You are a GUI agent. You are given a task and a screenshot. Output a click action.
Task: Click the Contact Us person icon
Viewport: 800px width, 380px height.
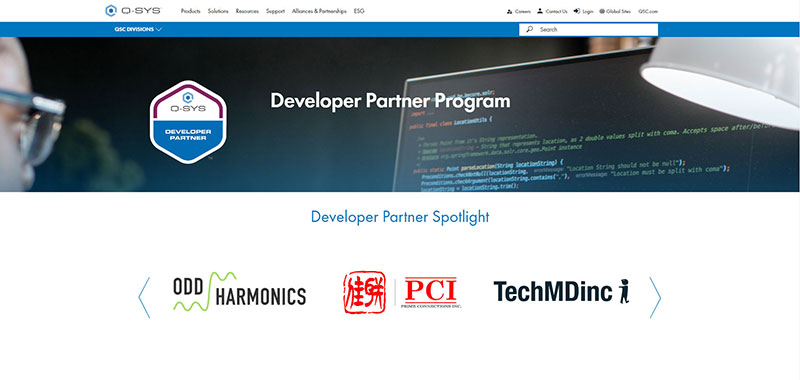pos(540,11)
